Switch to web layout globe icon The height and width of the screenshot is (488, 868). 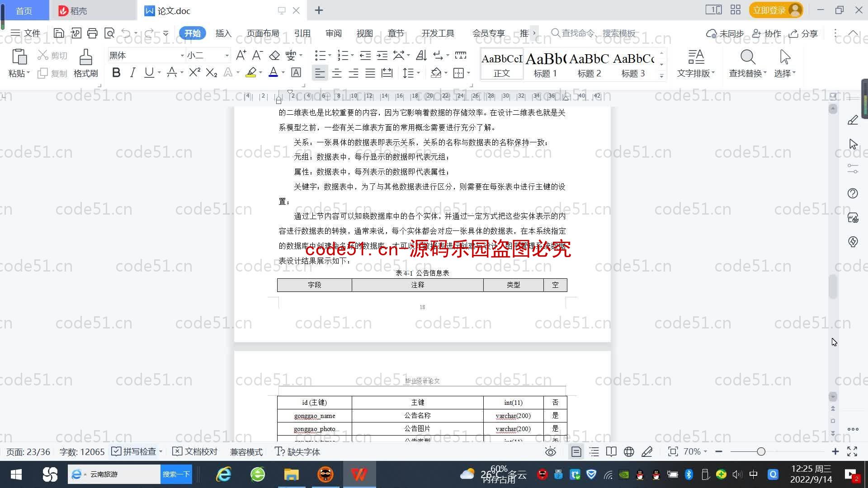pyautogui.click(x=629, y=451)
